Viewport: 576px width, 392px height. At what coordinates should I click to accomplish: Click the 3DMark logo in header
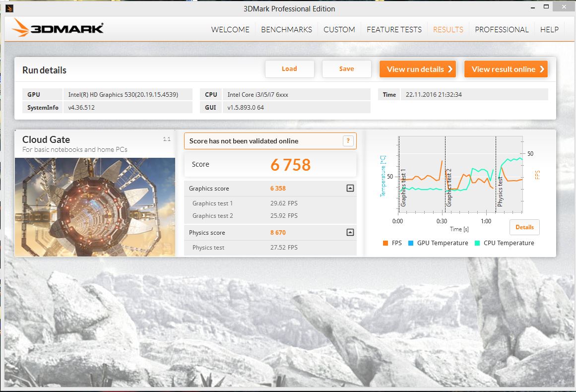[x=58, y=28]
